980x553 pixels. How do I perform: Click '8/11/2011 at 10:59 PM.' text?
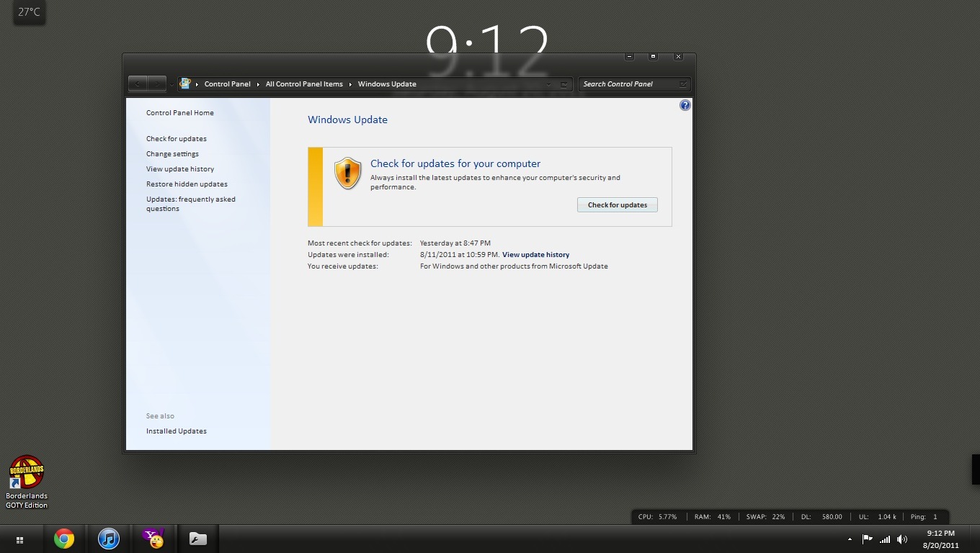click(x=460, y=255)
